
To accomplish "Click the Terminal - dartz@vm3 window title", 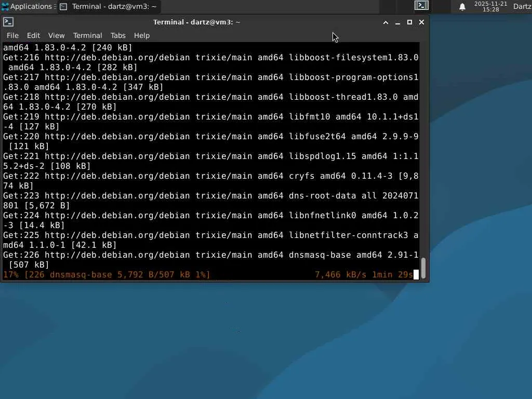I will coord(196,22).
